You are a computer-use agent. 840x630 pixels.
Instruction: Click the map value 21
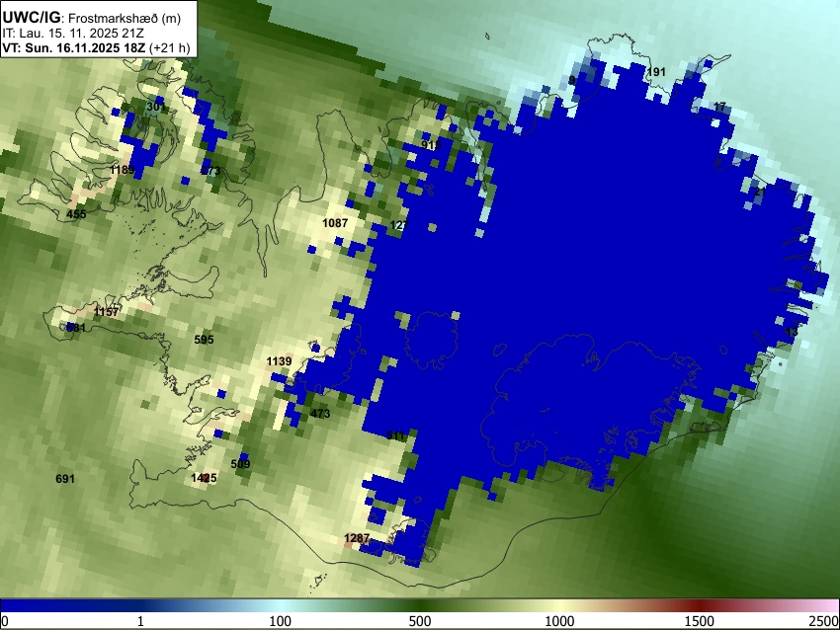click(760, 192)
